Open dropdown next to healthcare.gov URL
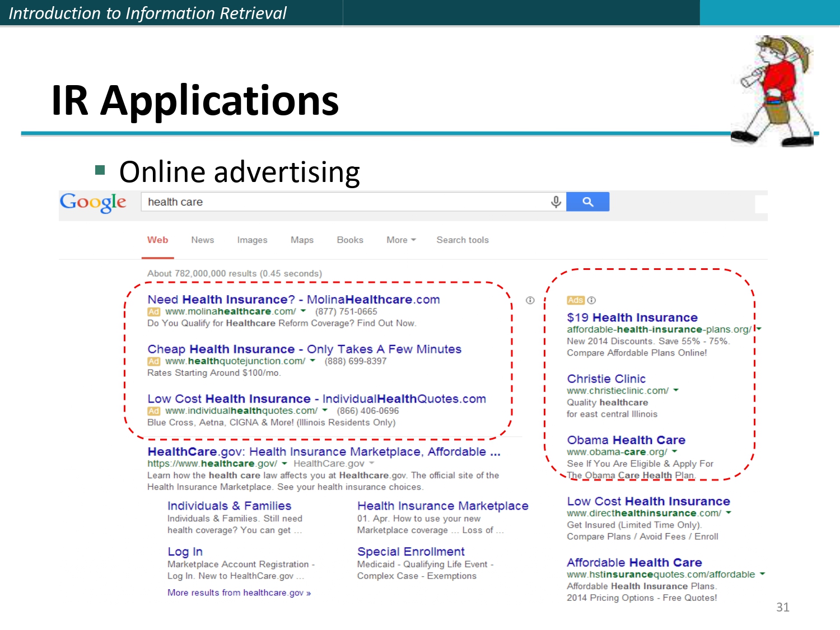Screen dimensions: 840x630 point(284,463)
